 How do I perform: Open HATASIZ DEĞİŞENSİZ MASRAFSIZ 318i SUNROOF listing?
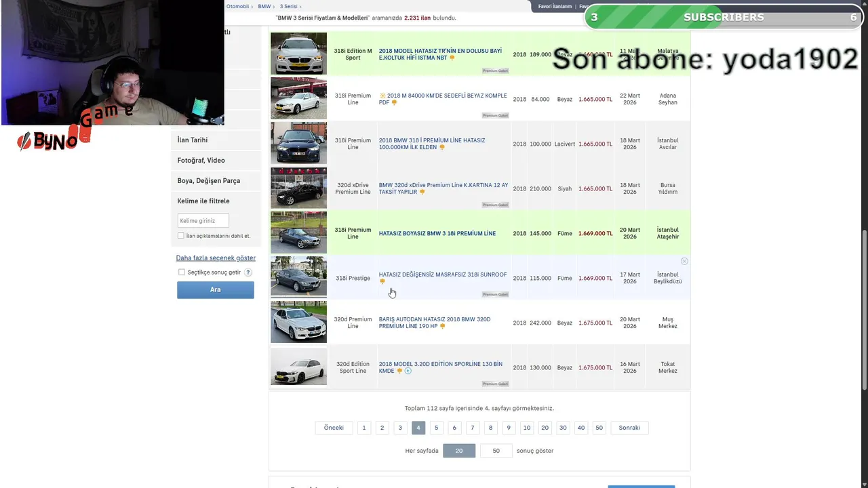pos(443,274)
